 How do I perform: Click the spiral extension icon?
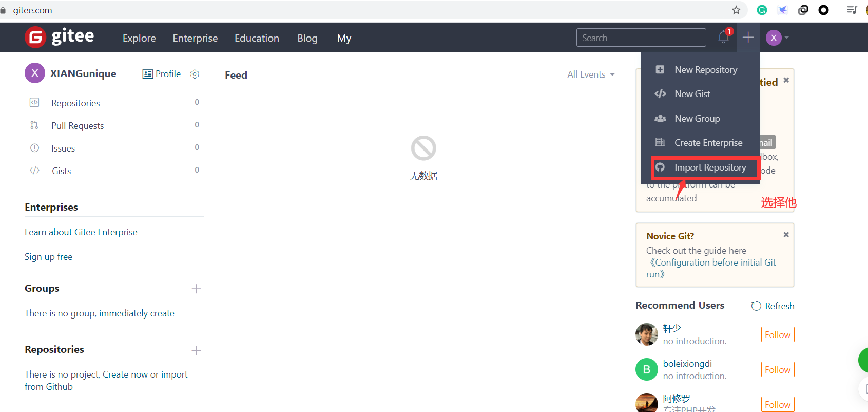click(803, 10)
